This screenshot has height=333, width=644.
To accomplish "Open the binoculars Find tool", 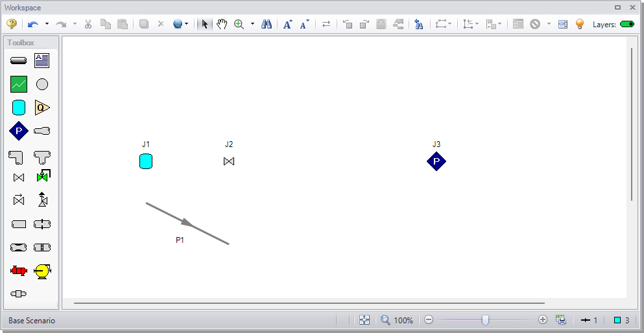I will (x=267, y=24).
